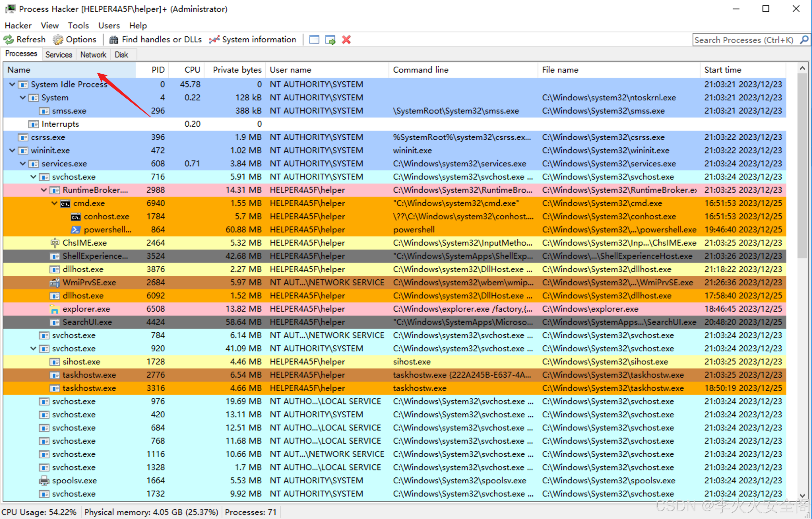Collapse the cmd.exe process node
The height and width of the screenshot is (519, 812).
(x=54, y=203)
